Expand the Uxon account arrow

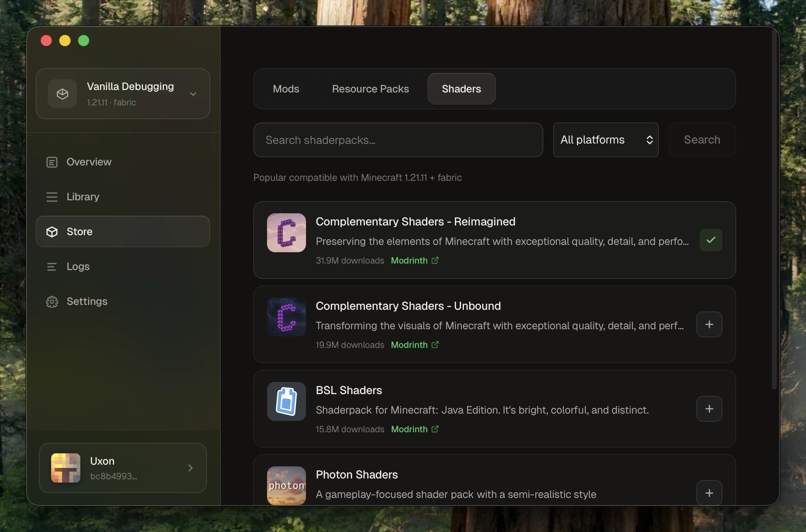point(190,468)
